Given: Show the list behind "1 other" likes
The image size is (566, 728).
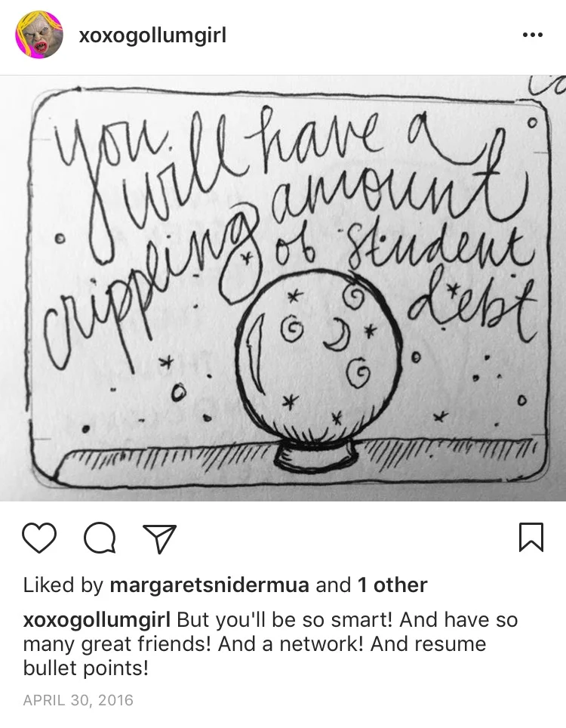Looking at the screenshot, I should (x=392, y=585).
